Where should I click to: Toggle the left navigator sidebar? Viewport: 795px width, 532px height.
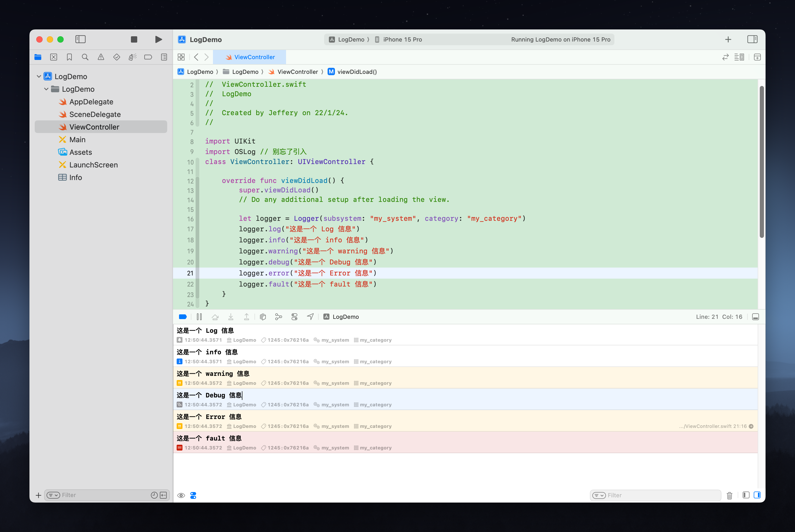point(80,39)
